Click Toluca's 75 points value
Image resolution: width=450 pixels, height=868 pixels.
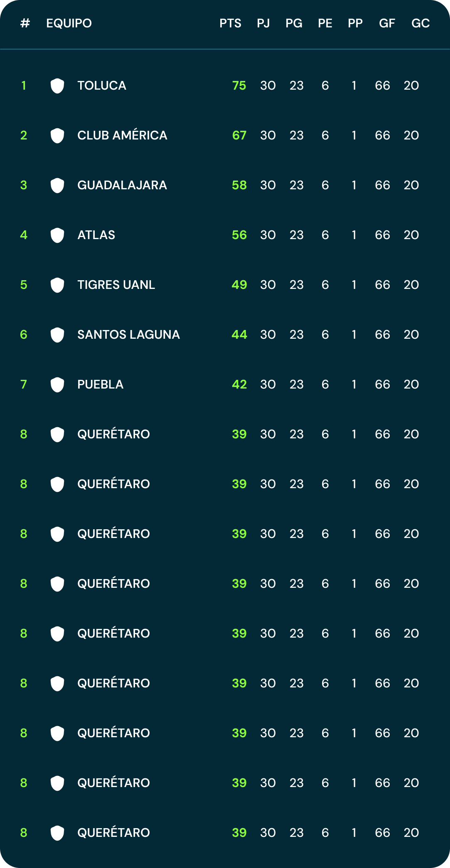pyautogui.click(x=239, y=86)
